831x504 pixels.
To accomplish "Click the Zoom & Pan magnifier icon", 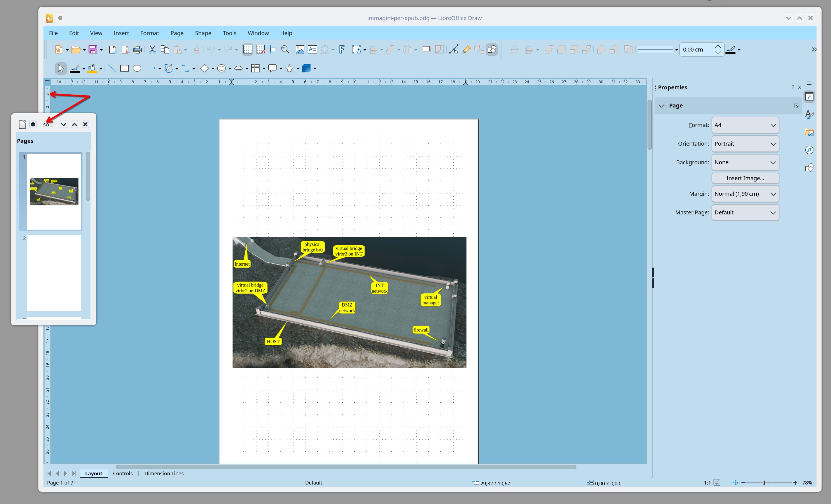I will [x=285, y=50].
